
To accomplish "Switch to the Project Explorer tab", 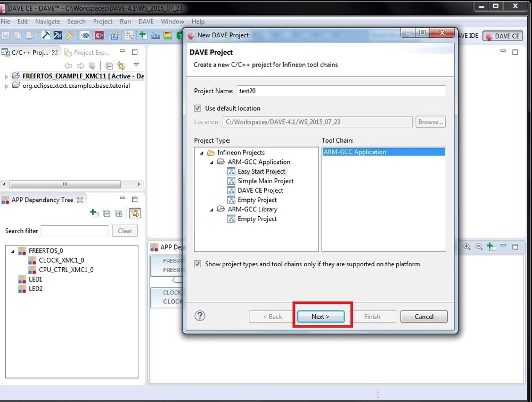I will (x=87, y=53).
